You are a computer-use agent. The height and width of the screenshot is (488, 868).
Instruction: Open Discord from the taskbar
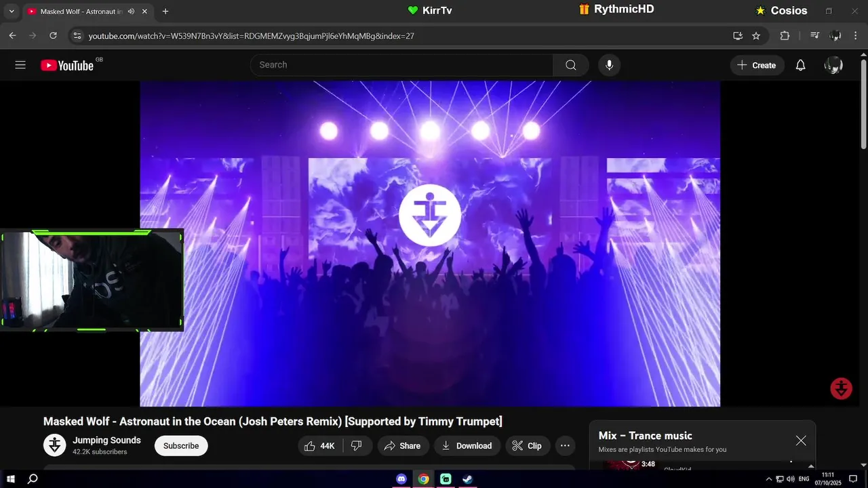click(x=401, y=479)
